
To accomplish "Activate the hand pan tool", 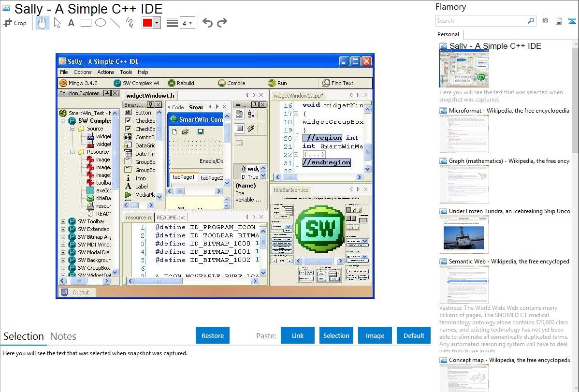I will click(x=42, y=23).
